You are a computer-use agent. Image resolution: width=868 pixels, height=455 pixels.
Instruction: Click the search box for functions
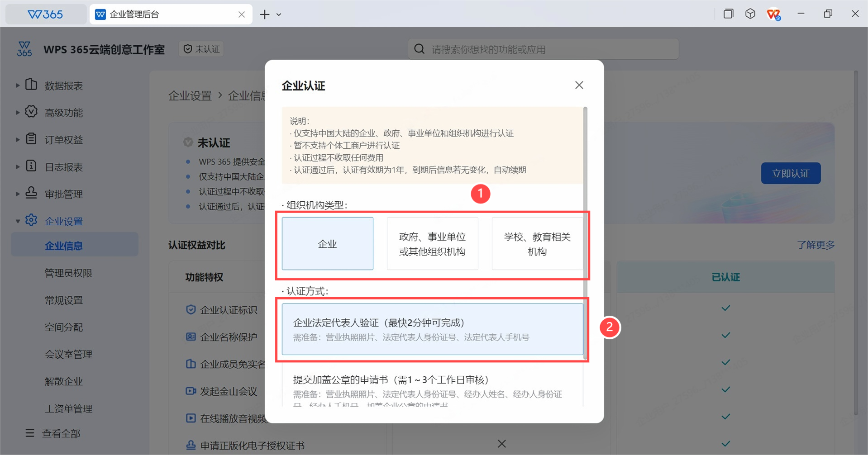click(x=543, y=49)
